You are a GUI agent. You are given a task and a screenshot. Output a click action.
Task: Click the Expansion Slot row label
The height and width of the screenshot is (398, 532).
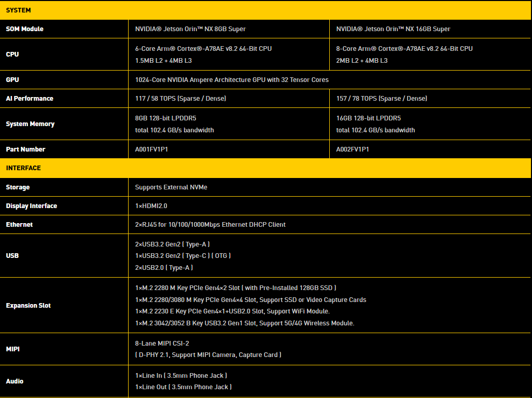(x=29, y=306)
